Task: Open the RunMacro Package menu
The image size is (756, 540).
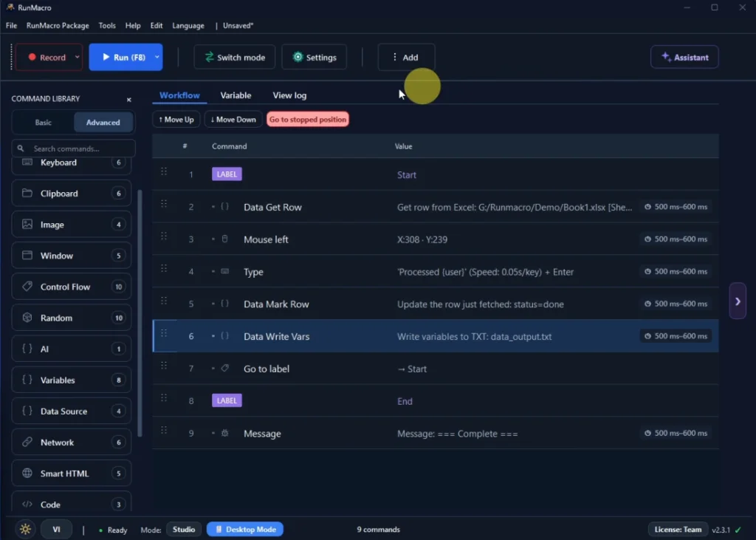Action: tap(58, 26)
